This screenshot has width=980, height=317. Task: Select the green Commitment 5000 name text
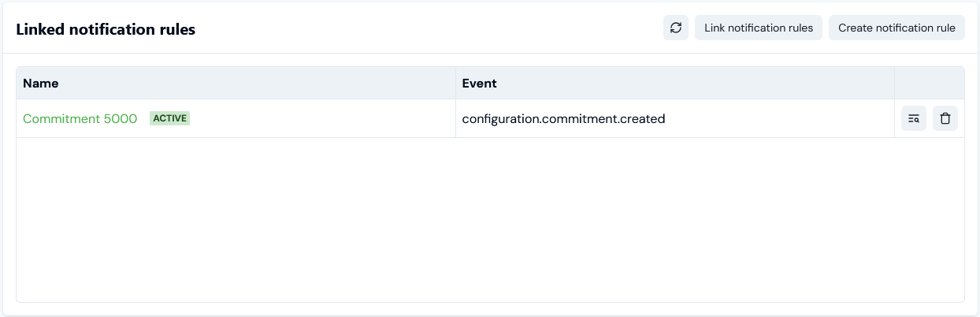click(80, 118)
